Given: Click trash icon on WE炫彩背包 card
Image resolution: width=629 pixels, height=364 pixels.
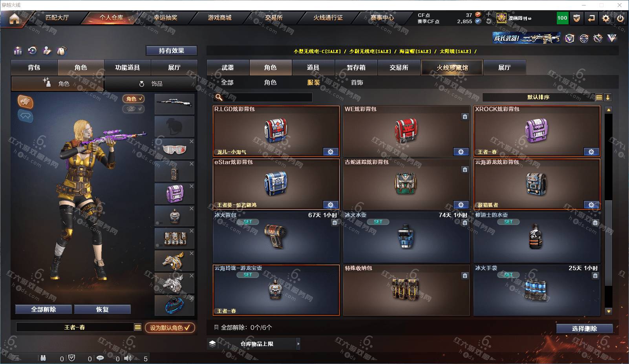Looking at the screenshot, I should tap(465, 117).
